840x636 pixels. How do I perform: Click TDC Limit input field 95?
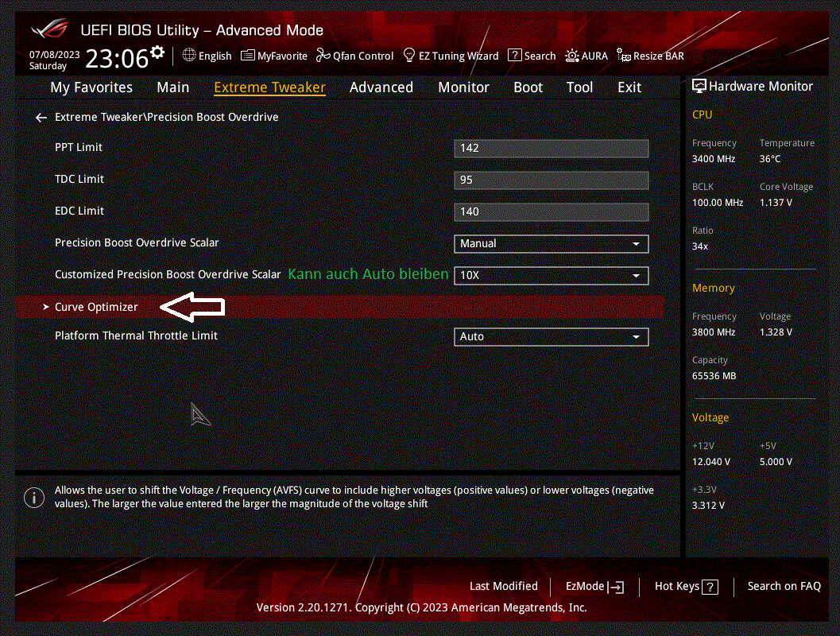click(x=552, y=180)
